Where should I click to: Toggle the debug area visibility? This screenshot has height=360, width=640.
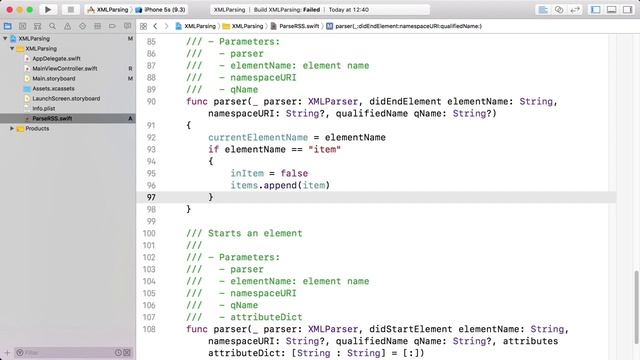click(611, 9)
